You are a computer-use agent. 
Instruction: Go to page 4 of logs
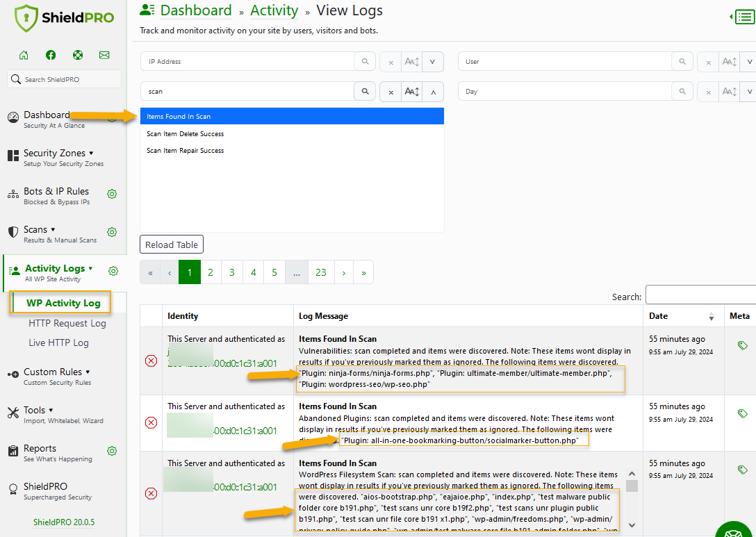pos(253,272)
